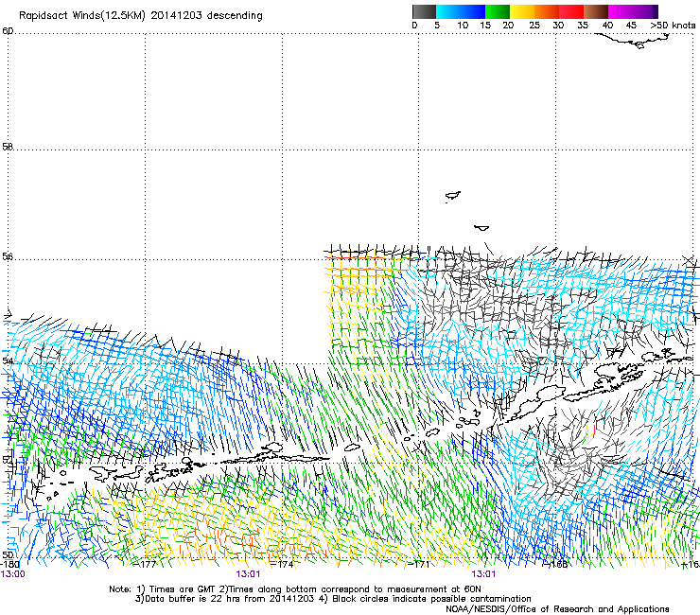700x615 pixels.
Task: Click the "30" label under the color scale
Action: tap(558, 26)
